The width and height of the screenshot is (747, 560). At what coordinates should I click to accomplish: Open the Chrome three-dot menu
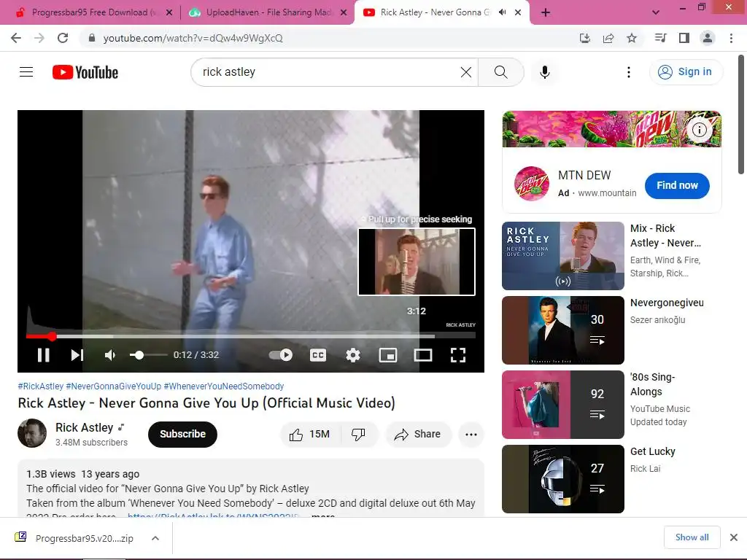point(731,38)
